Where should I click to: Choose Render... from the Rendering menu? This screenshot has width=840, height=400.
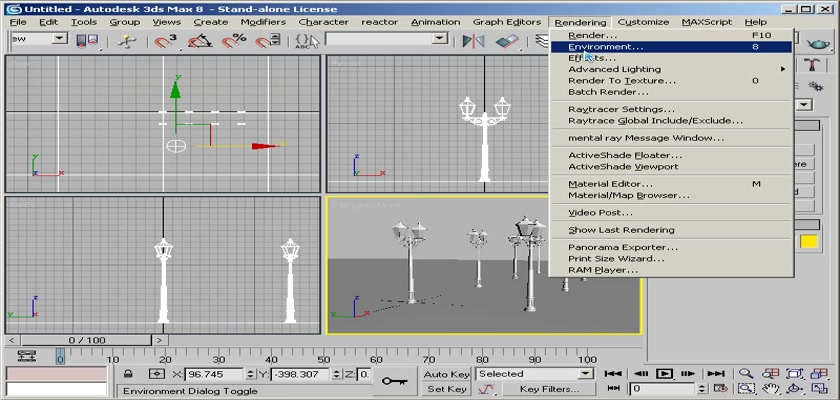[x=671, y=35]
